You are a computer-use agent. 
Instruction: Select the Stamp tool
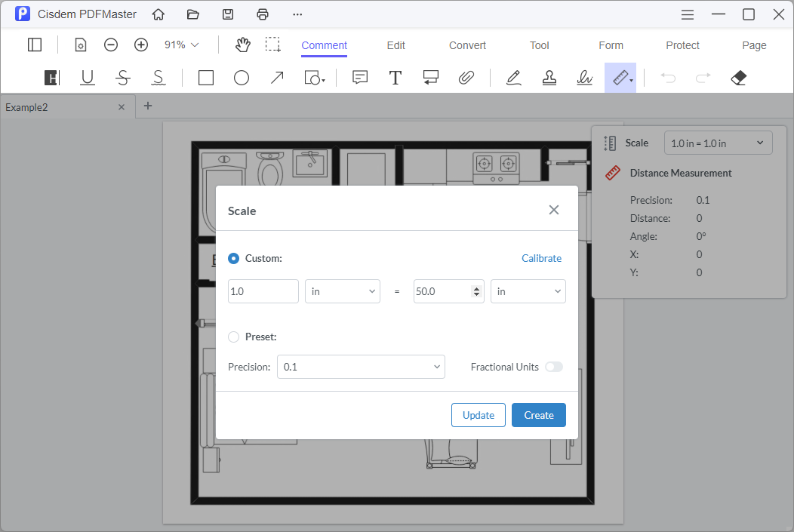pyautogui.click(x=549, y=78)
